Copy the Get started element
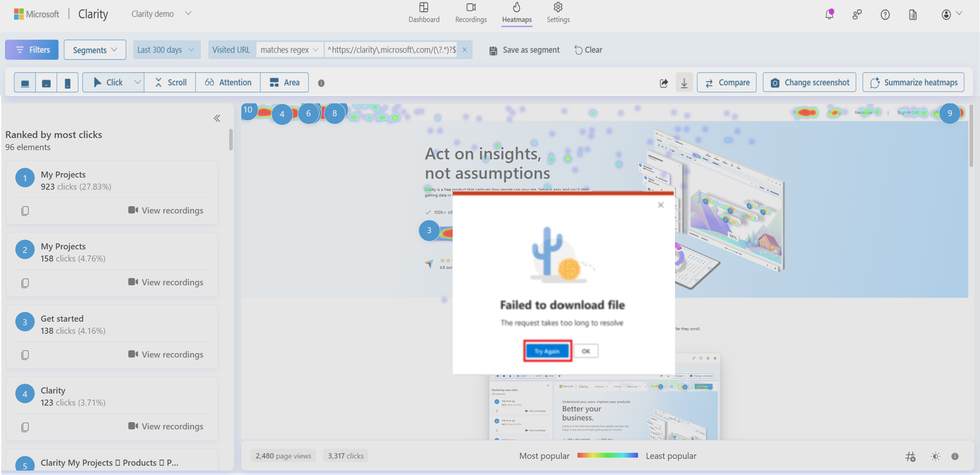This screenshot has height=475, width=980. (x=25, y=355)
